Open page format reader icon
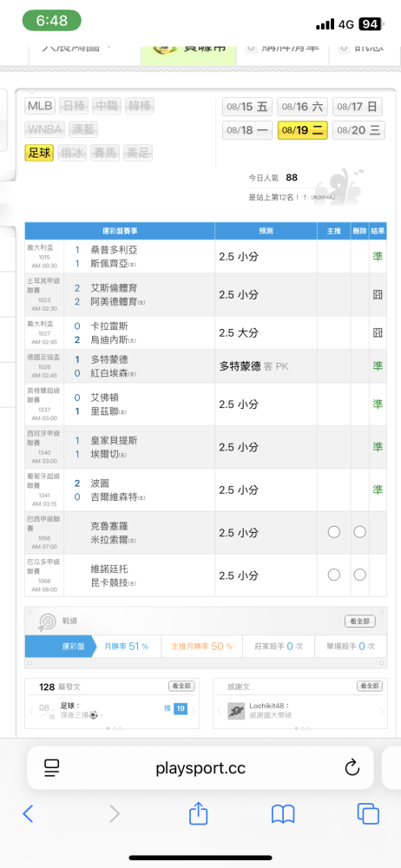Screen dimensions: 401x868 [x=51, y=767]
